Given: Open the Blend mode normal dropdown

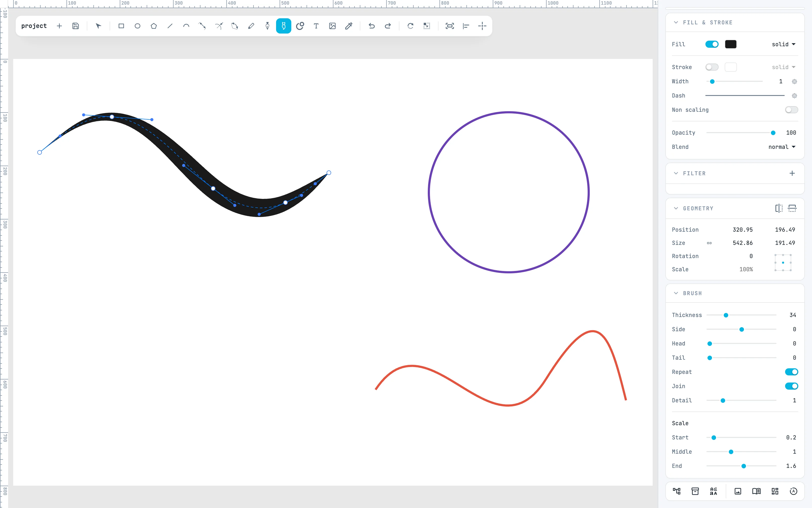Looking at the screenshot, I should (782, 147).
